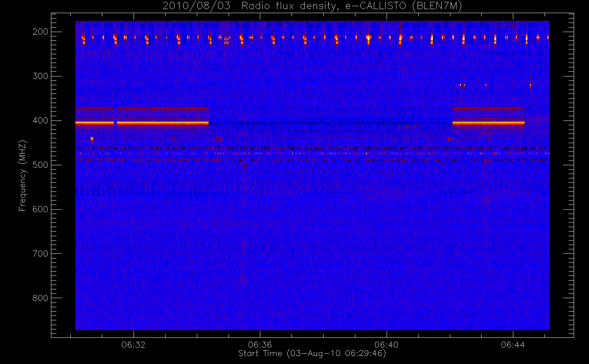Click the 200 frequency tick label
Viewport: 589px width, 364px height.
pos(40,32)
